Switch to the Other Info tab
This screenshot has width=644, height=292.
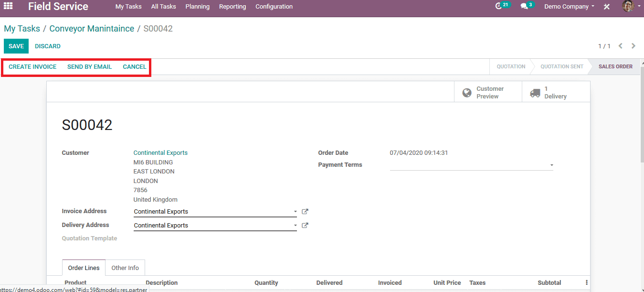tap(125, 268)
